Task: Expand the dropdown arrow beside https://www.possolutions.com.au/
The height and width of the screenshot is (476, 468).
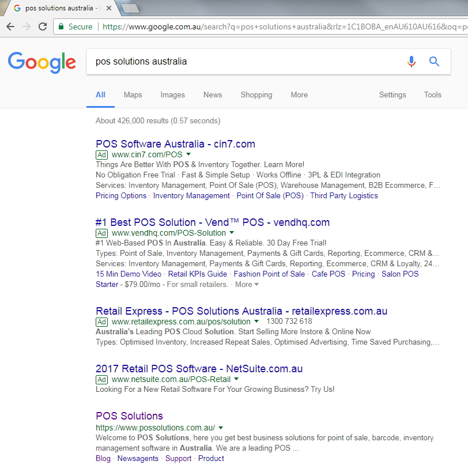Action: [221, 428]
